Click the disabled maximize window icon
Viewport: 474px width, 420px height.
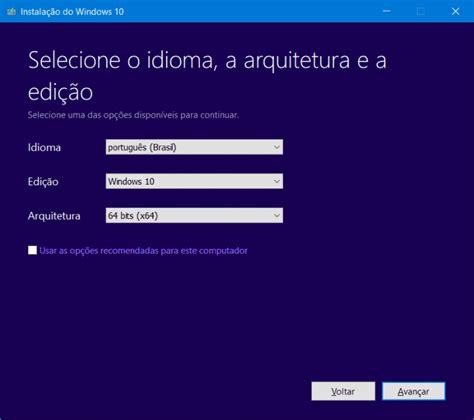click(x=421, y=11)
